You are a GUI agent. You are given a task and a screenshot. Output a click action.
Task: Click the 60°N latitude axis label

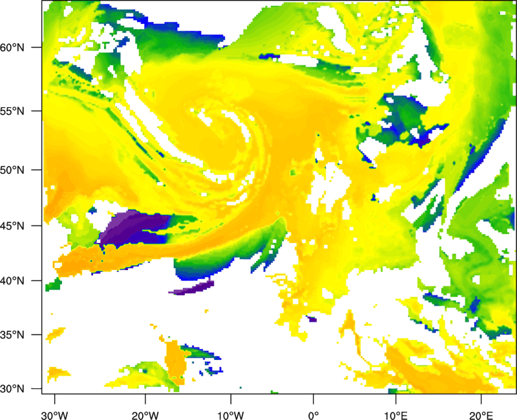pos(12,47)
